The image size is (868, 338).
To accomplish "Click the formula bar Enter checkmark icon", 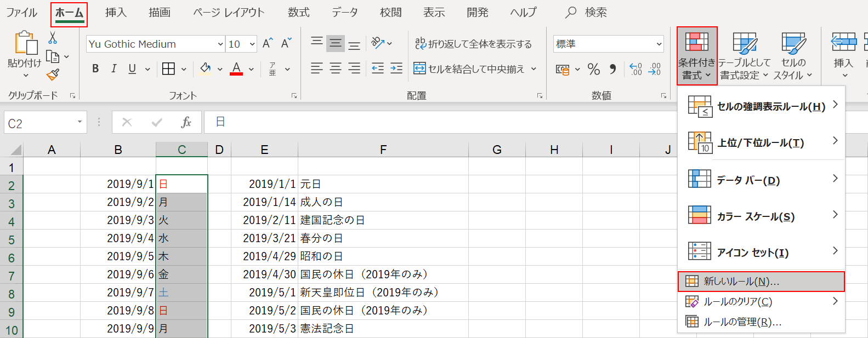I will 157,122.
